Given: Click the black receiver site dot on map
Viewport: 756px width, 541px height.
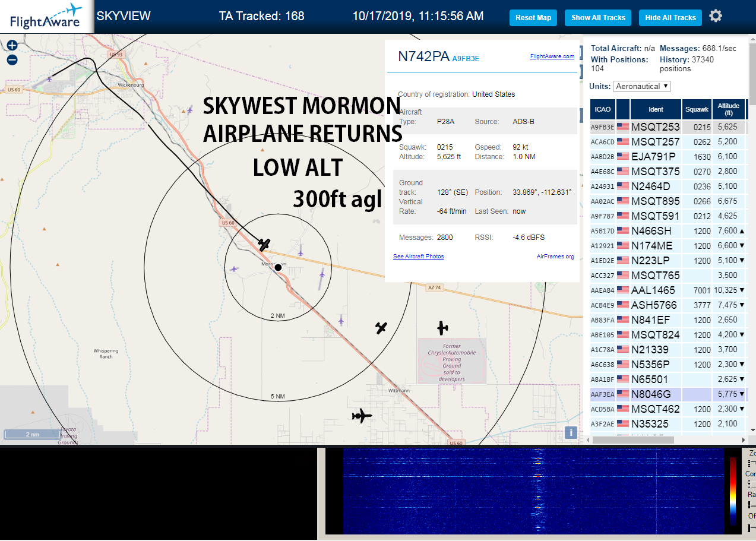Looking at the screenshot, I should pyautogui.click(x=277, y=268).
